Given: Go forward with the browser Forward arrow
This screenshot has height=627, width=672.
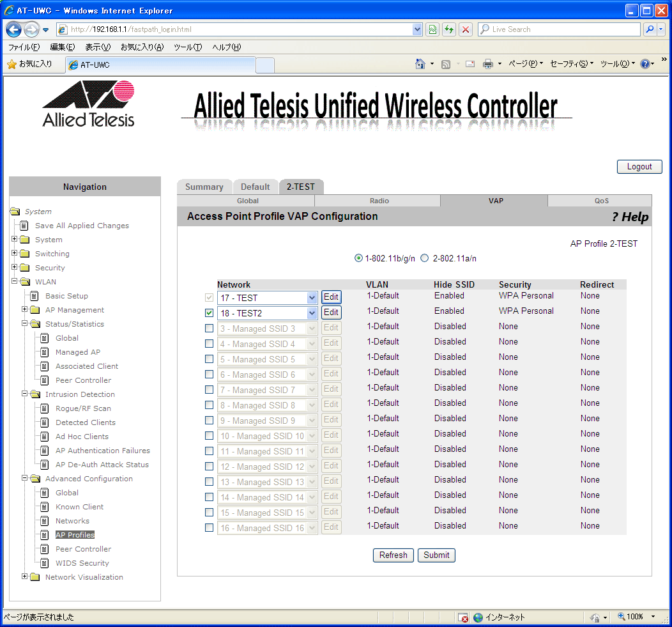Looking at the screenshot, I should [31, 29].
